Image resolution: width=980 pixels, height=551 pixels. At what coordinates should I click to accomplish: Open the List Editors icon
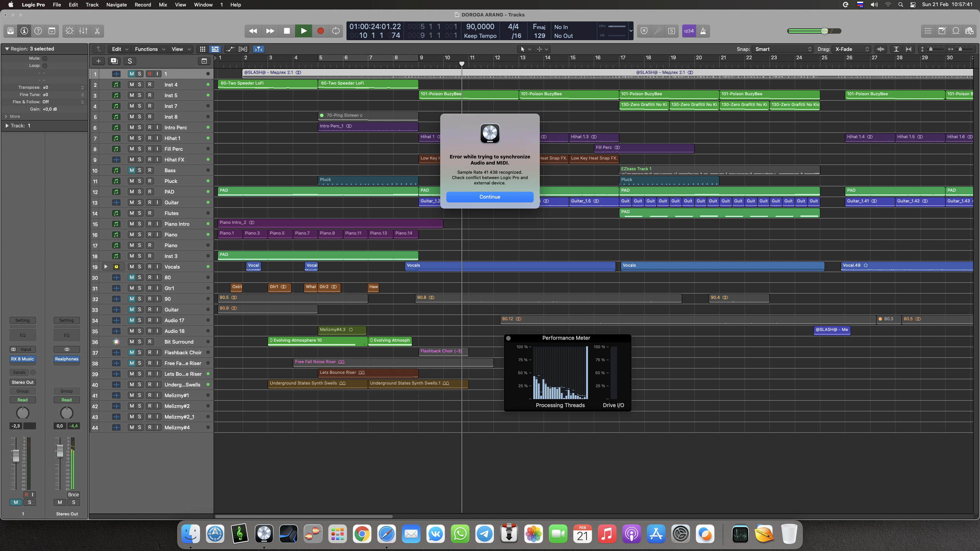coord(928,31)
